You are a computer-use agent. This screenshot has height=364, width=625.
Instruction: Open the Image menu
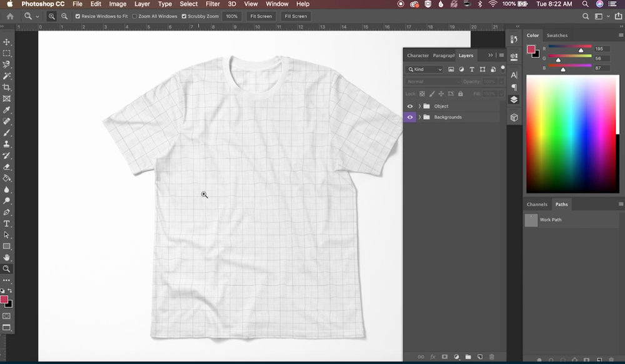click(x=117, y=4)
